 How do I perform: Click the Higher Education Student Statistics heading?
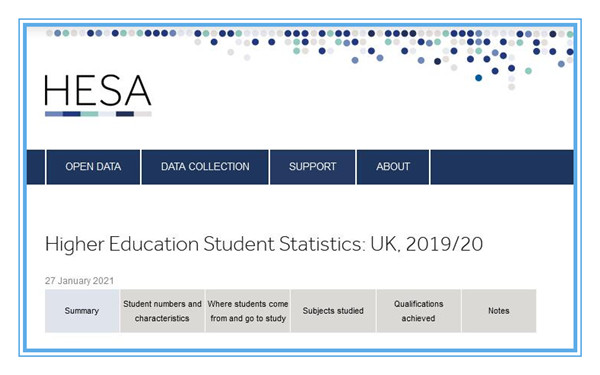pyautogui.click(x=264, y=244)
